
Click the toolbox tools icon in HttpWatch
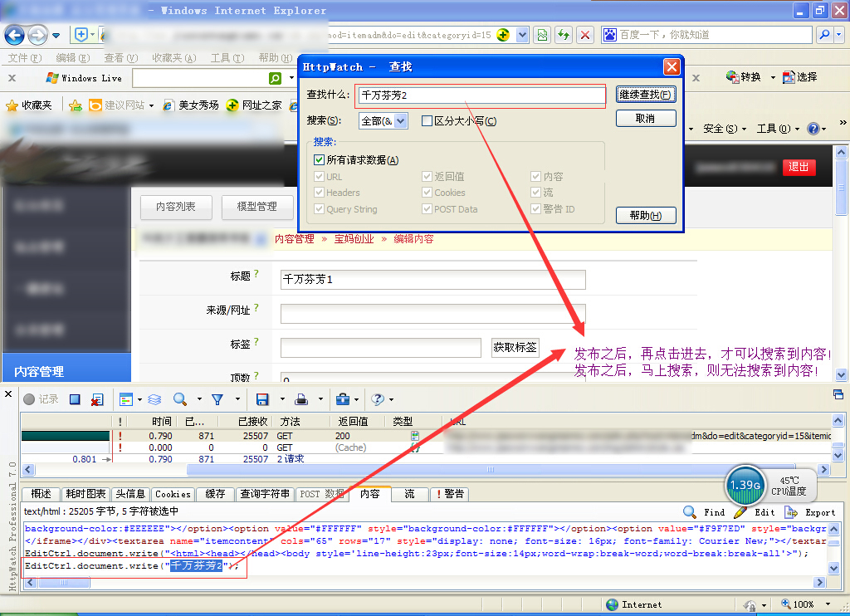coord(342,399)
